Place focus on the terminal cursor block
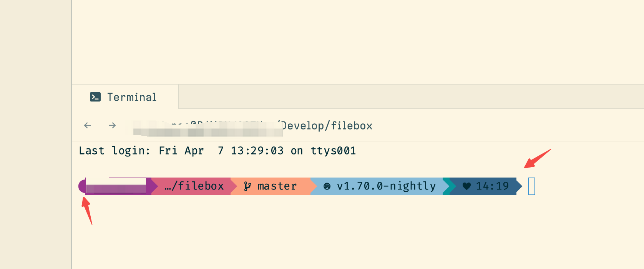Viewport: 644px width, 269px height. click(532, 186)
